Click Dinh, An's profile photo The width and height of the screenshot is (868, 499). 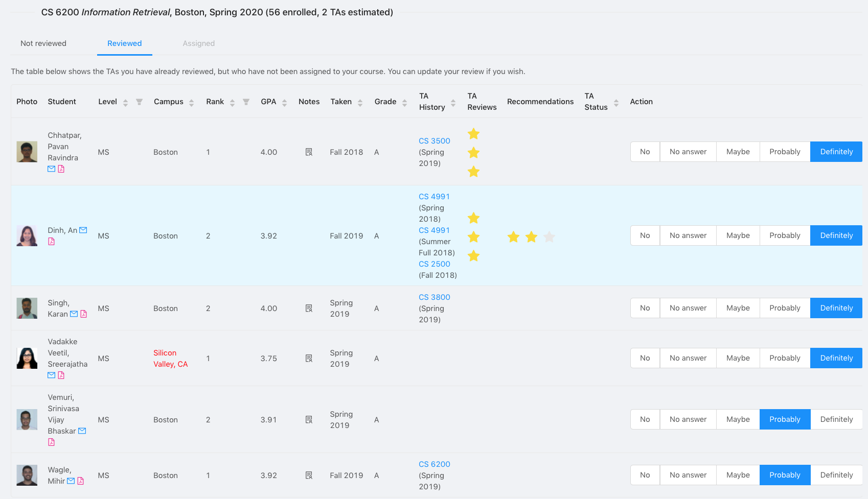27,236
